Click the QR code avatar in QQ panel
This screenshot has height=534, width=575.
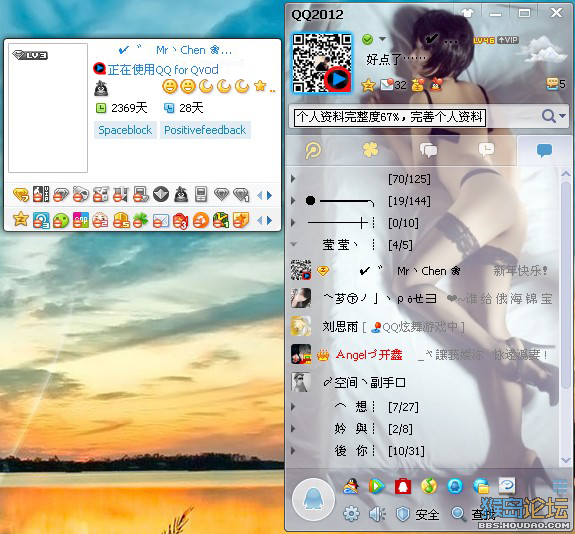pos(322,62)
